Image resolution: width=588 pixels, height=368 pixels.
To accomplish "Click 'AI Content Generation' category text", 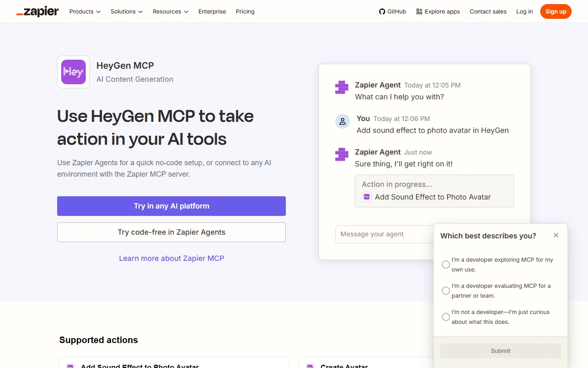I will click(x=135, y=79).
